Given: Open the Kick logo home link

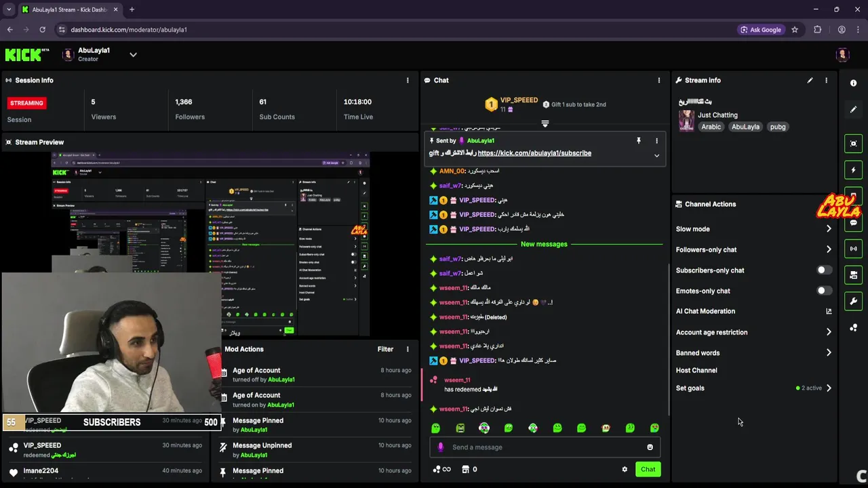Looking at the screenshot, I should click(27, 55).
